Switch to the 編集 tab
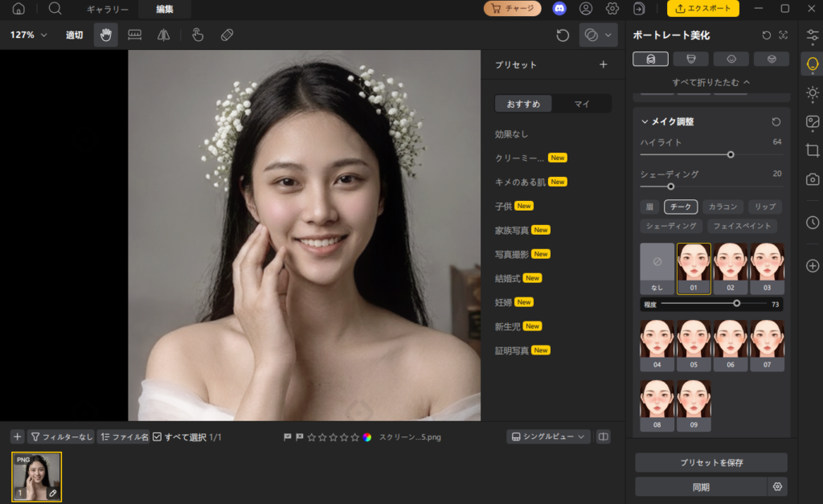Viewport: 823px width, 504px height. point(165,9)
